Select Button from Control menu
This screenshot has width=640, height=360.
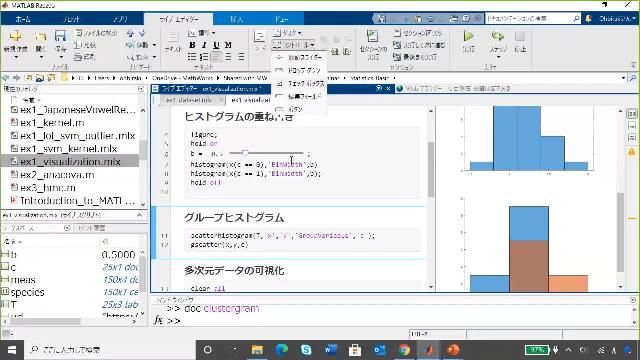[x=299, y=109]
